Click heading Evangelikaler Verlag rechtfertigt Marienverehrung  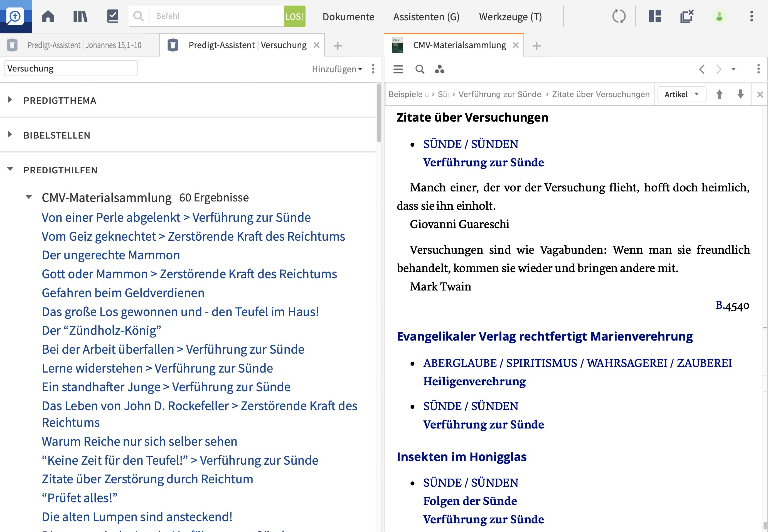(x=545, y=336)
